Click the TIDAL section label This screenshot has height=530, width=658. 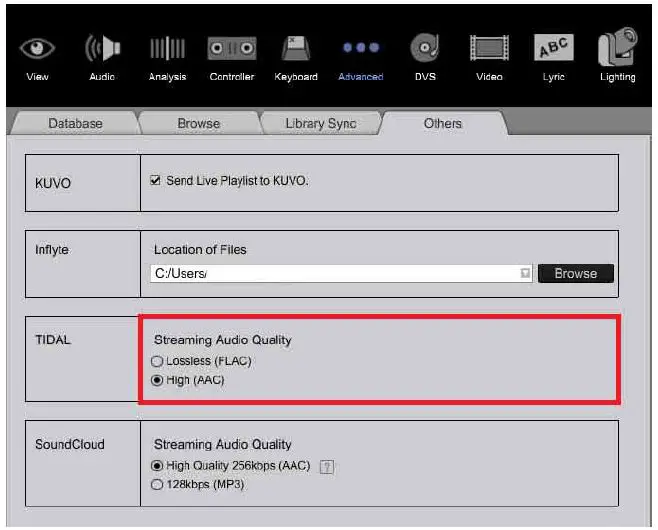[53, 339]
